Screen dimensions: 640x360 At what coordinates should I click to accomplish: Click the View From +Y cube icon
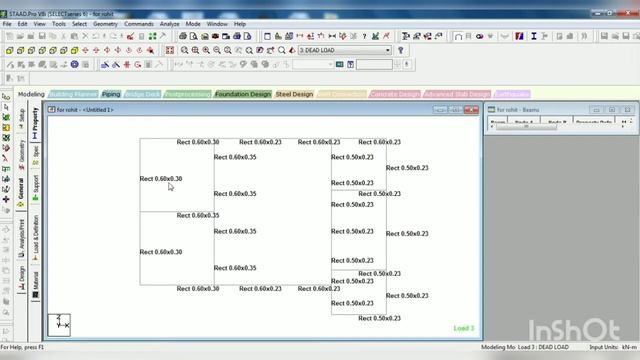[x=53, y=51]
